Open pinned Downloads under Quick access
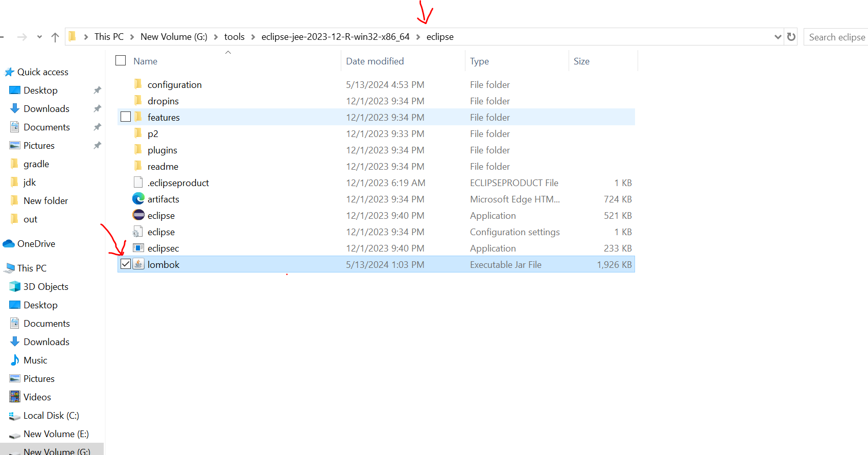Image resolution: width=868 pixels, height=455 pixels. (46, 109)
